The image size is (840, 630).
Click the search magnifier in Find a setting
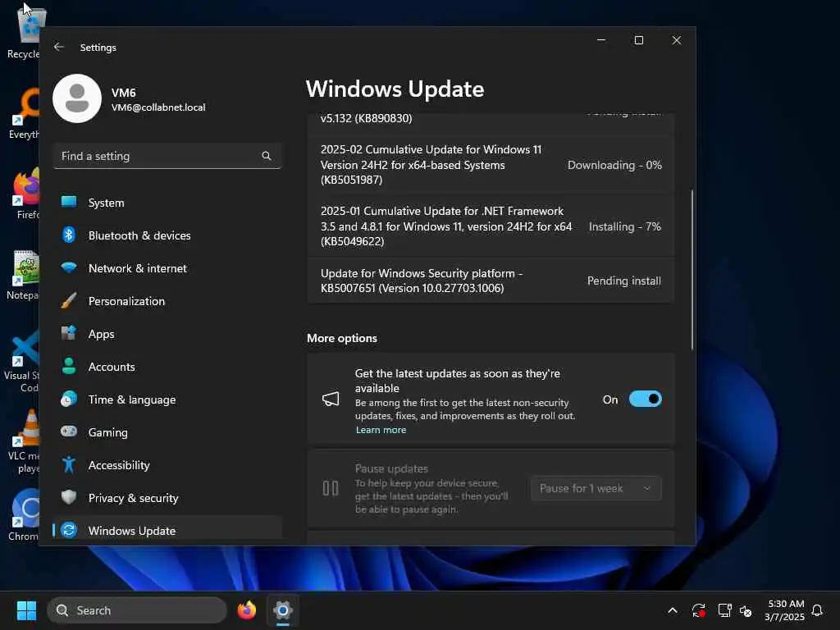tap(267, 156)
